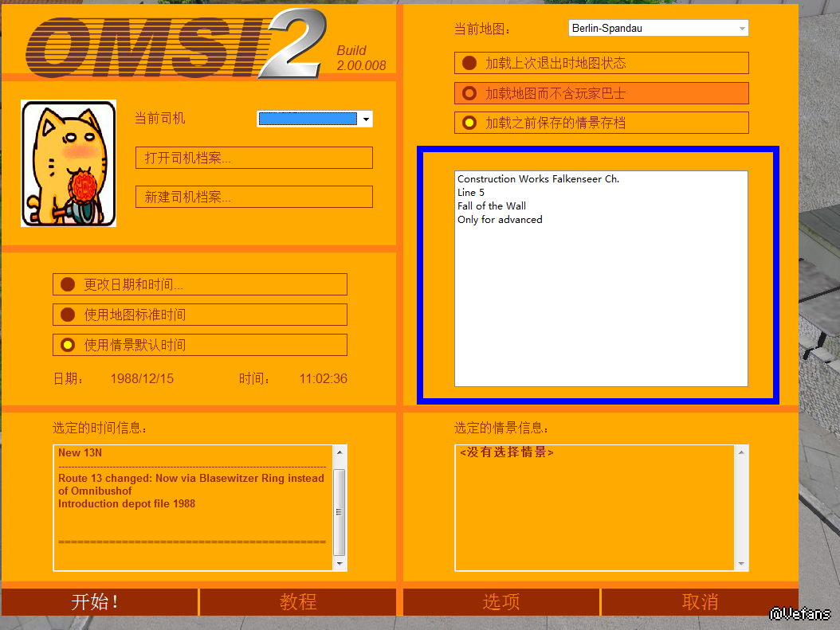Click 取消 cancel button
Image resolution: width=840 pixels, height=630 pixels.
[700, 601]
